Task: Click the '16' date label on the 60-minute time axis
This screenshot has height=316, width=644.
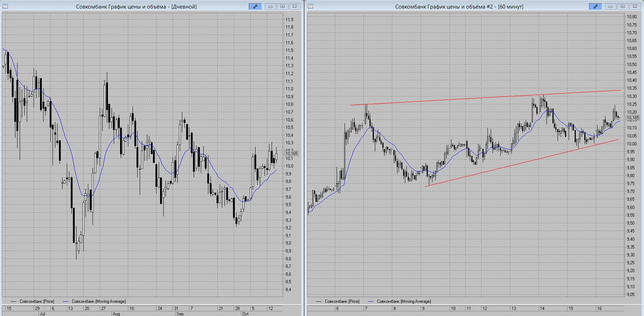Action: tap(599, 309)
